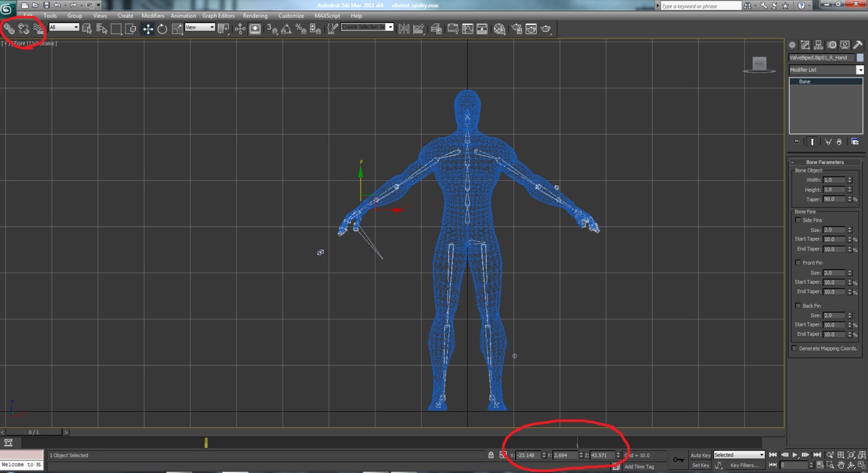
Task: Click the Set Keys large key button
Action: tap(678, 460)
